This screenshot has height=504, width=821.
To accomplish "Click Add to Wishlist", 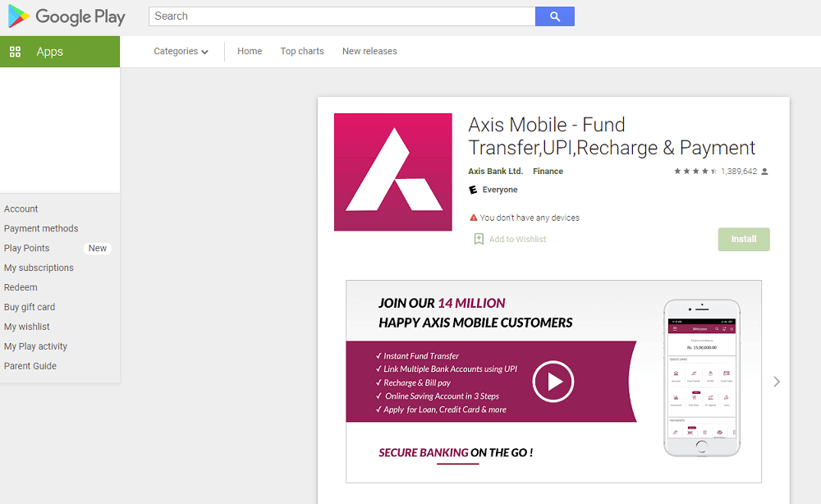I will (517, 239).
